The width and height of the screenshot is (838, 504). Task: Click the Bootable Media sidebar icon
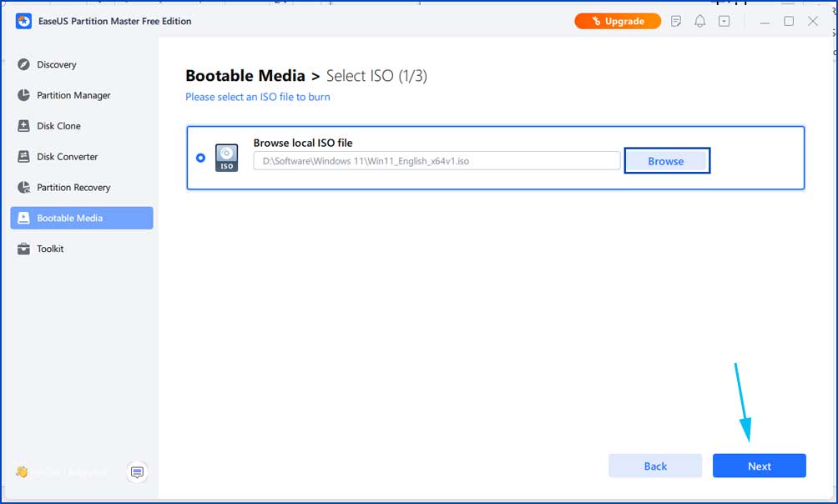coord(23,218)
